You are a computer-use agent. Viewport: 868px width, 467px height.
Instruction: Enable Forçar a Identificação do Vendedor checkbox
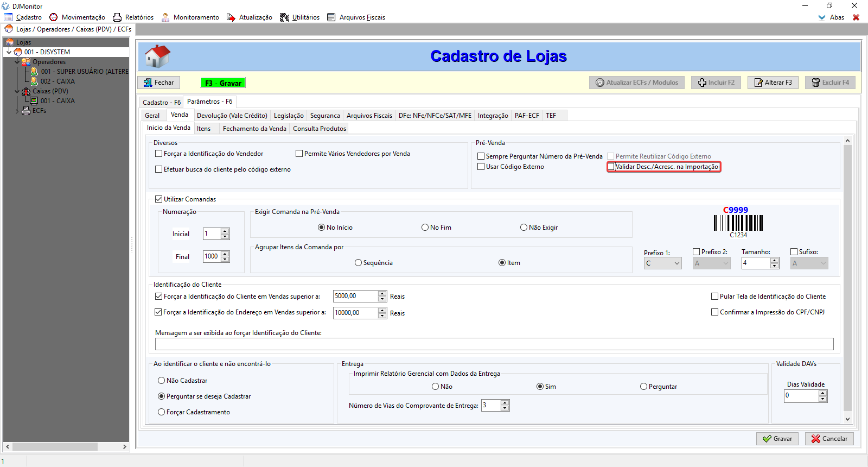(159, 154)
